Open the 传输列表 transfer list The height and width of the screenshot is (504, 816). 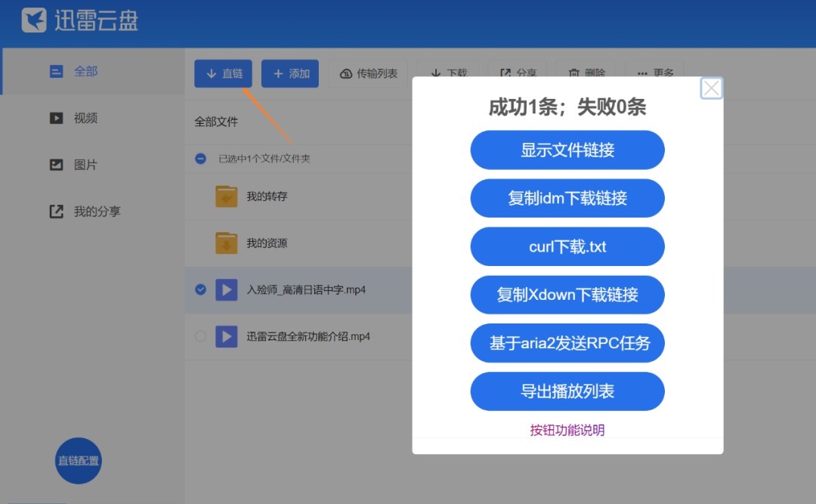(x=368, y=73)
